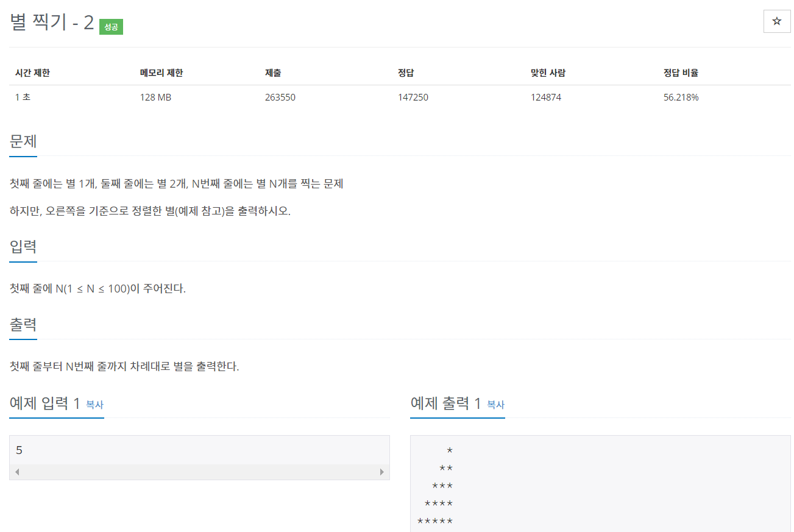Click the left arrow of the input box scrollbar
The image size is (794, 532).
17,472
